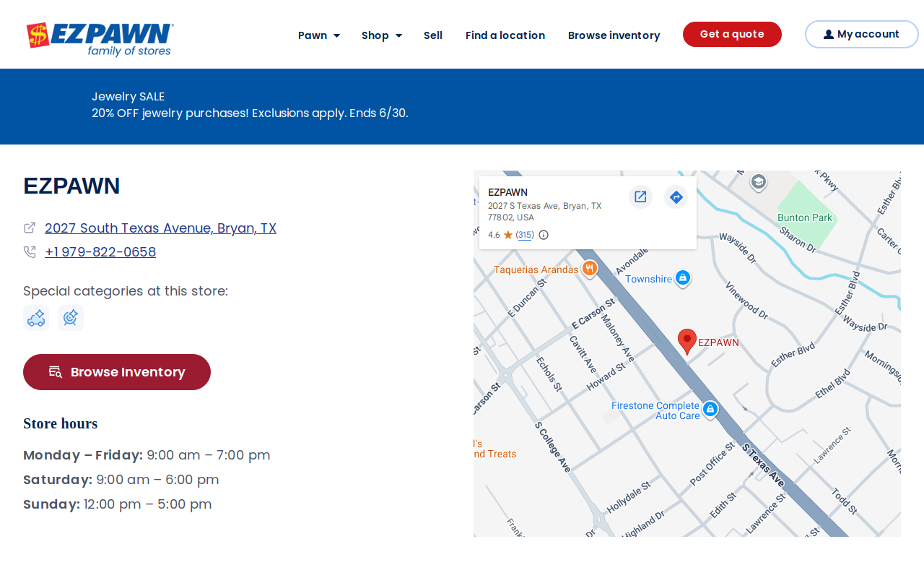
Task: Click the S College Ave road label
Action: [x=553, y=447]
